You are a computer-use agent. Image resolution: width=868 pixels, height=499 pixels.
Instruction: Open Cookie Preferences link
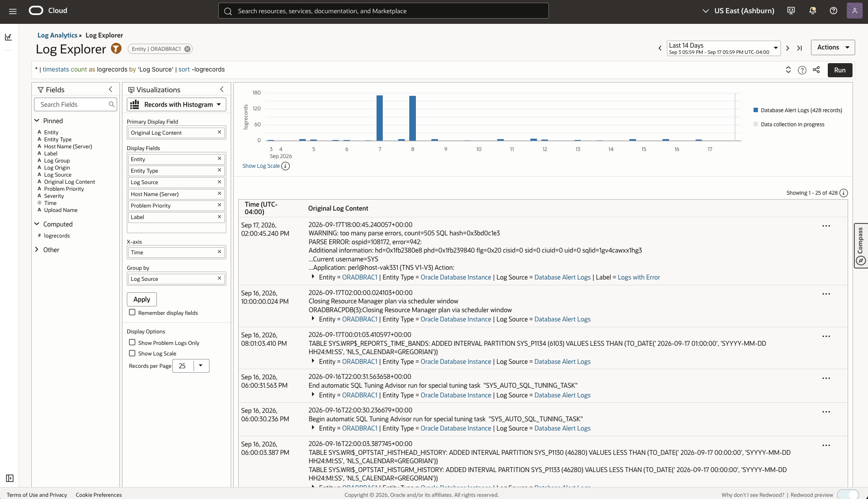tap(99, 495)
